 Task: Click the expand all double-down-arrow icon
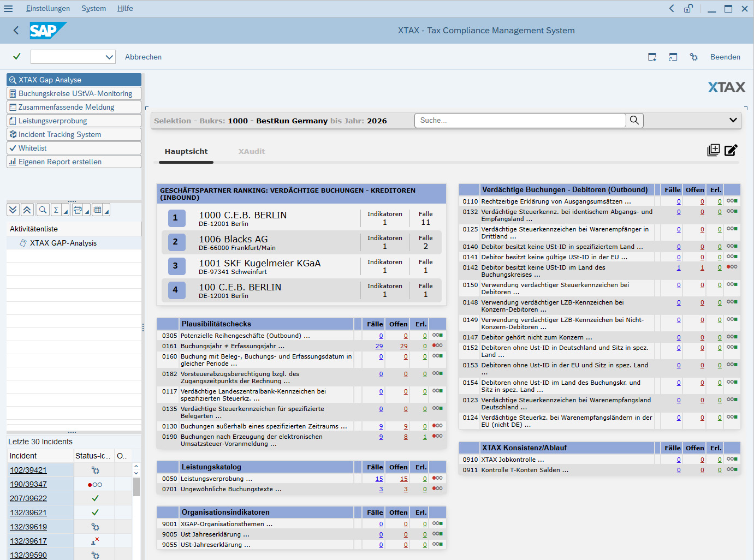pyautogui.click(x=13, y=210)
